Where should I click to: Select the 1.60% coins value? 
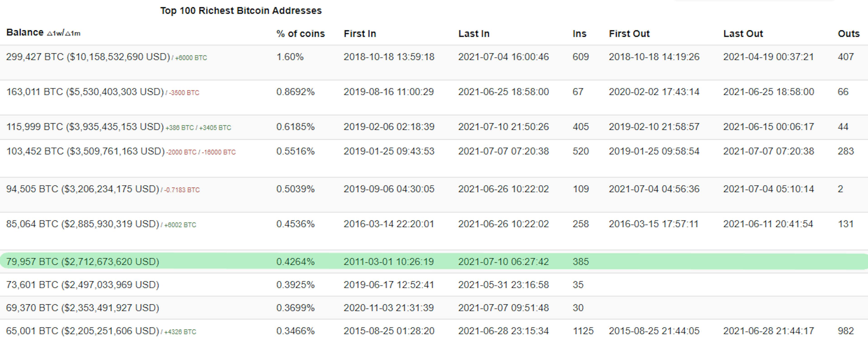pos(290,57)
